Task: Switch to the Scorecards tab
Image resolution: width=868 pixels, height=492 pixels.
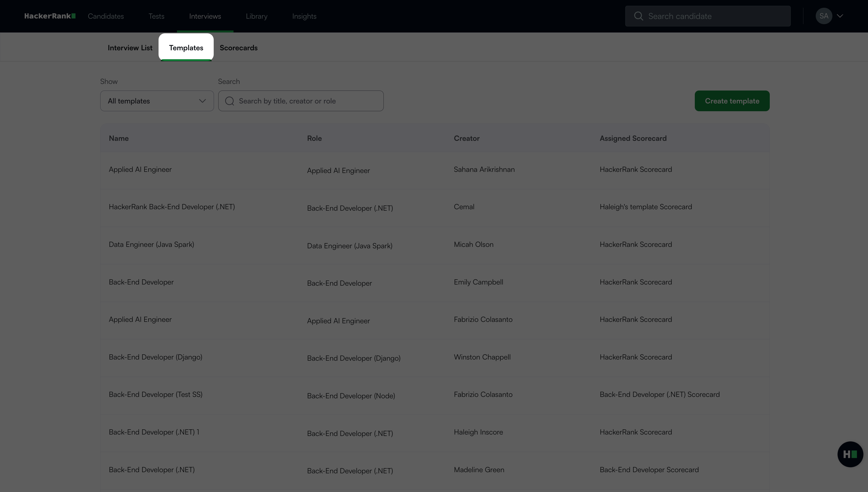Action: point(238,48)
